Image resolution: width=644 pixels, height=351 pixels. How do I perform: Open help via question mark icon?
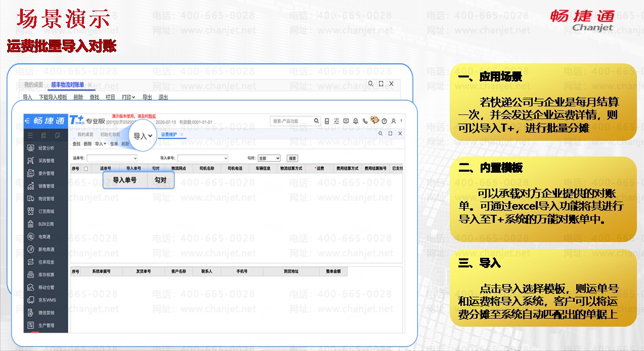[384, 121]
